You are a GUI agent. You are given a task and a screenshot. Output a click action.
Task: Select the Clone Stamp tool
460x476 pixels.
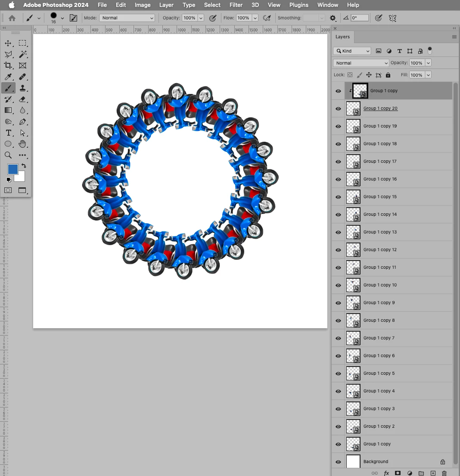[22, 88]
